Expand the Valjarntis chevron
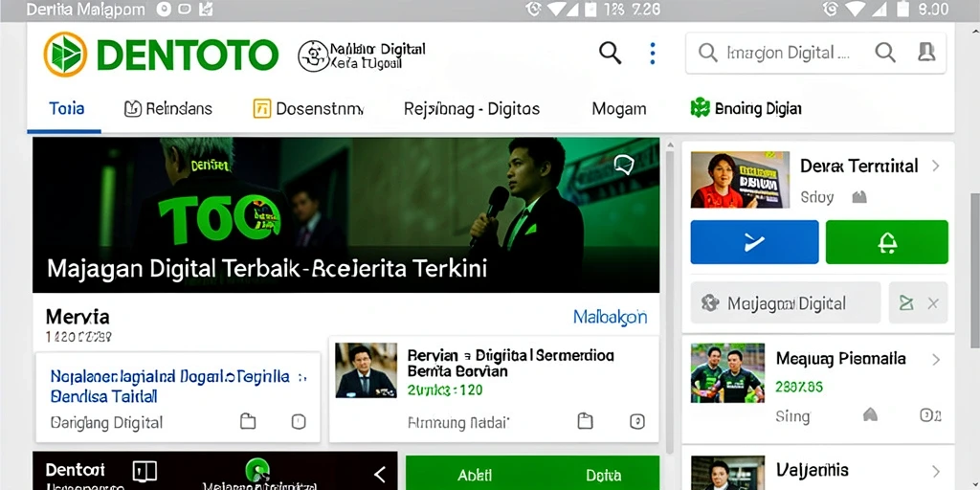This screenshot has width=980, height=490. click(936, 471)
